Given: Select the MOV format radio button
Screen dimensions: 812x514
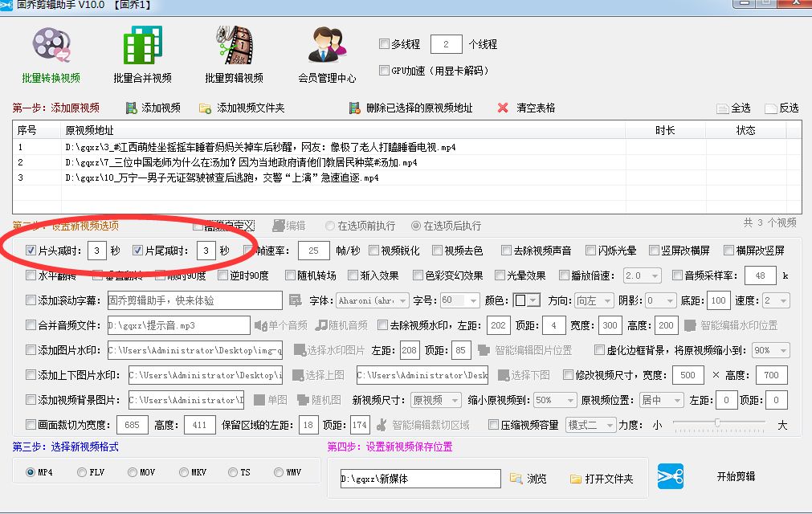Looking at the screenshot, I should 132,472.
